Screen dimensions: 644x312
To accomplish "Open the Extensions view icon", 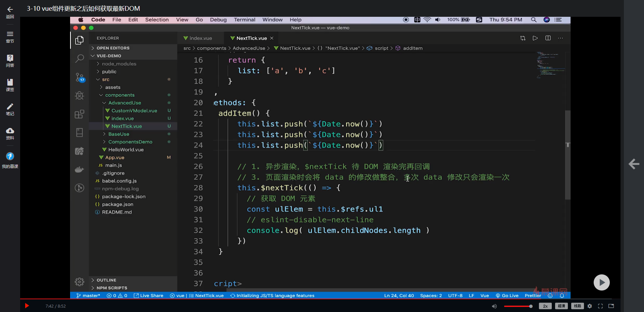I will [x=79, y=114].
